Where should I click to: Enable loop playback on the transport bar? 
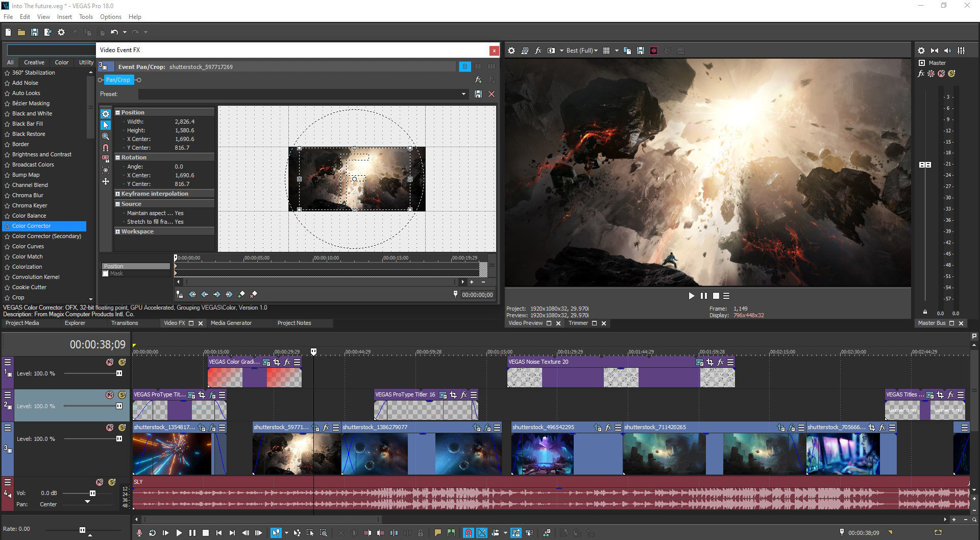tap(152, 533)
